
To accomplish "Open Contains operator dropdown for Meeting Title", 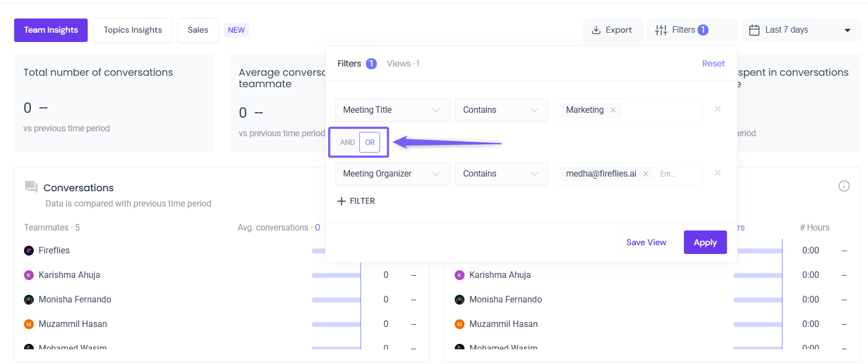I will tap(501, 110).
